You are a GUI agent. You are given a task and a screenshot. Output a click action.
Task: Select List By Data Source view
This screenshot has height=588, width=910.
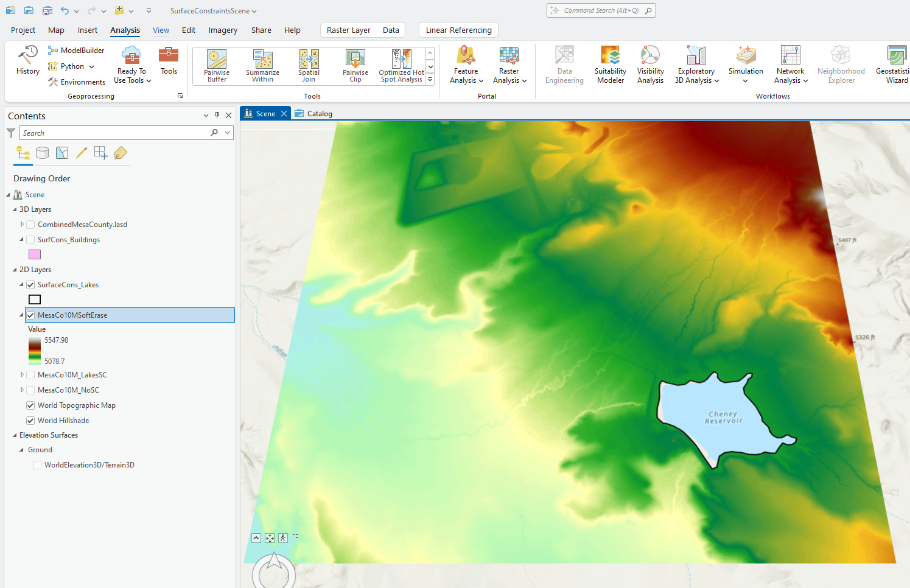click(42, 153)
